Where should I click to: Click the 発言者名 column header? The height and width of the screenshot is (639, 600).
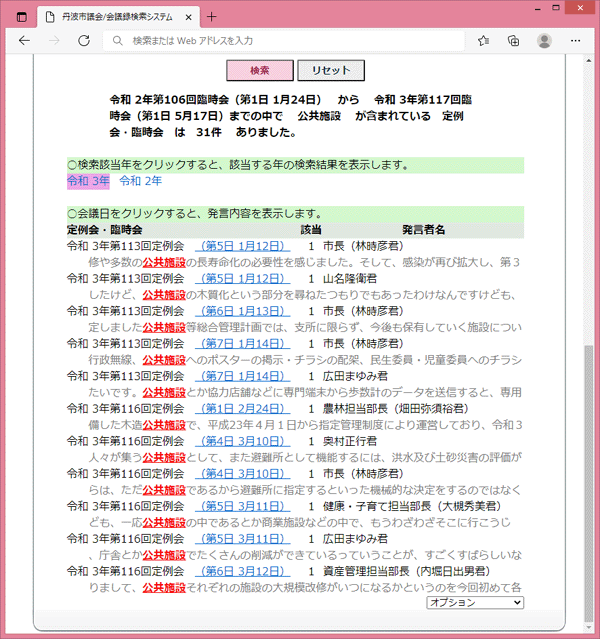click(423, 230)
